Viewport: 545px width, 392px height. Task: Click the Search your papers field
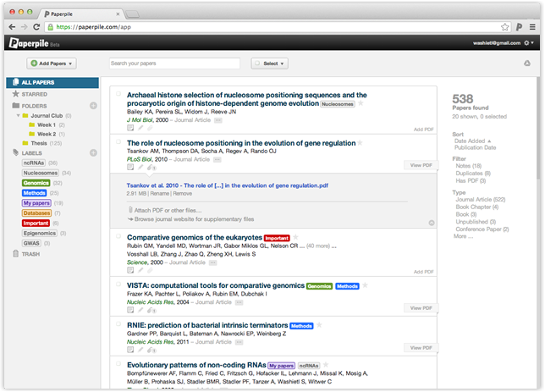[174, 63]
